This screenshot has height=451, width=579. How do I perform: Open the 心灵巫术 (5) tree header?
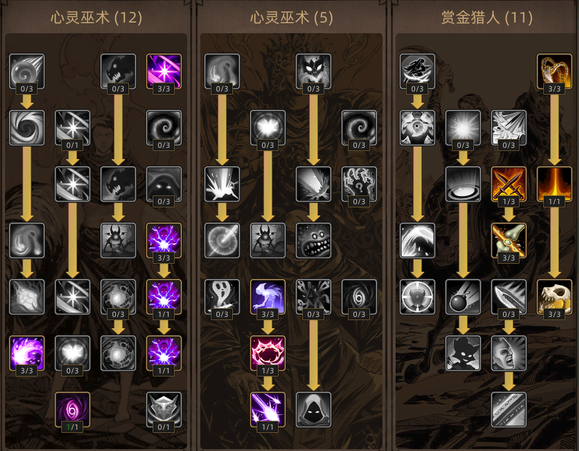pos(291,17)
